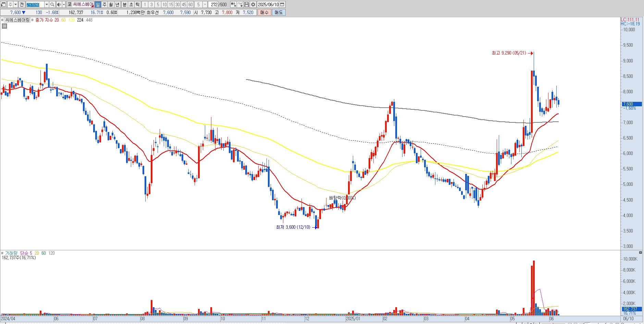
Task: Click the 씨에스베어링 chart legend label
Action: pos(17,20)
